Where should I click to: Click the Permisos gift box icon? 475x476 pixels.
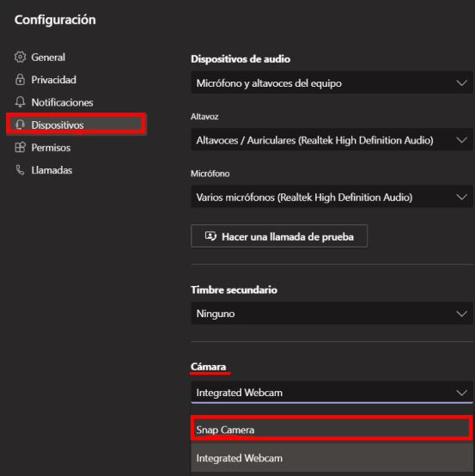coord(20,147)
